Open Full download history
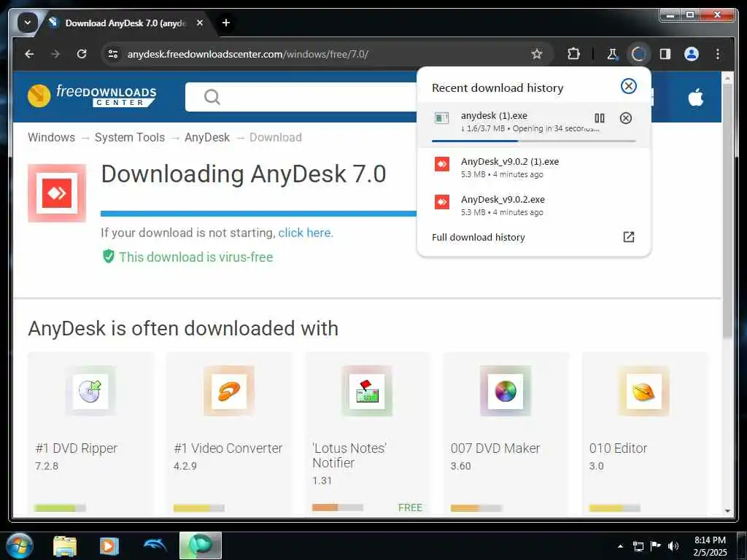 (479, 237)
